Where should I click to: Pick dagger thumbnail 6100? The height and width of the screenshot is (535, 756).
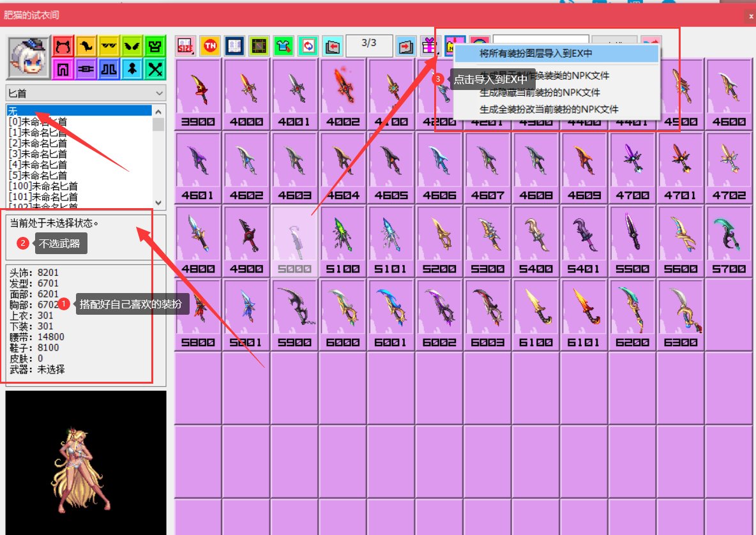point(536,315)
